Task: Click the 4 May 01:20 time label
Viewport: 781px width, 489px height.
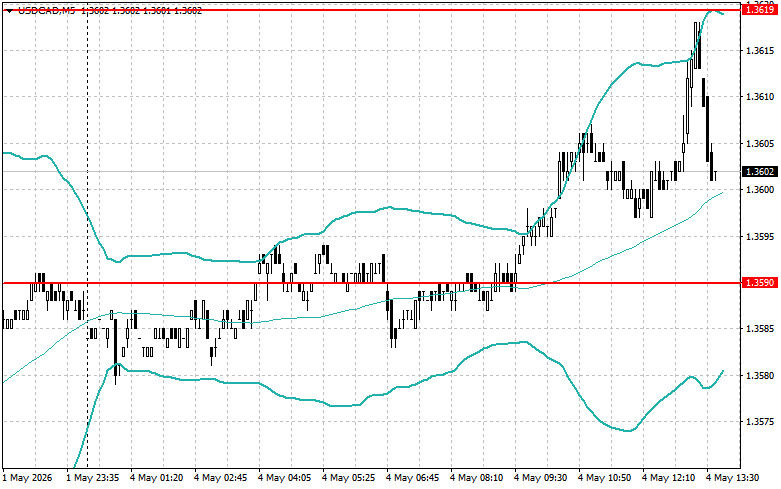Action: (157, 478)
